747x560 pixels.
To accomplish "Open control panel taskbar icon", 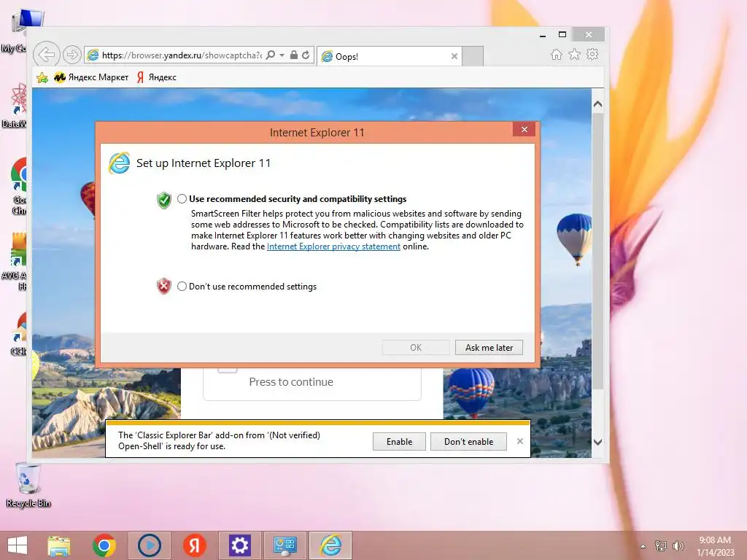I will click(x=285, y=545).
